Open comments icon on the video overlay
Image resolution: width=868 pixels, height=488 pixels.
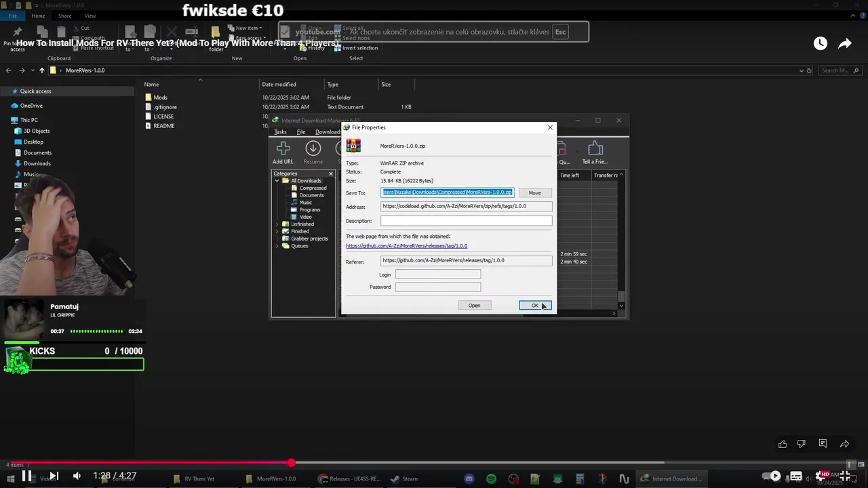pyautogui.click(x=823, y=444)
